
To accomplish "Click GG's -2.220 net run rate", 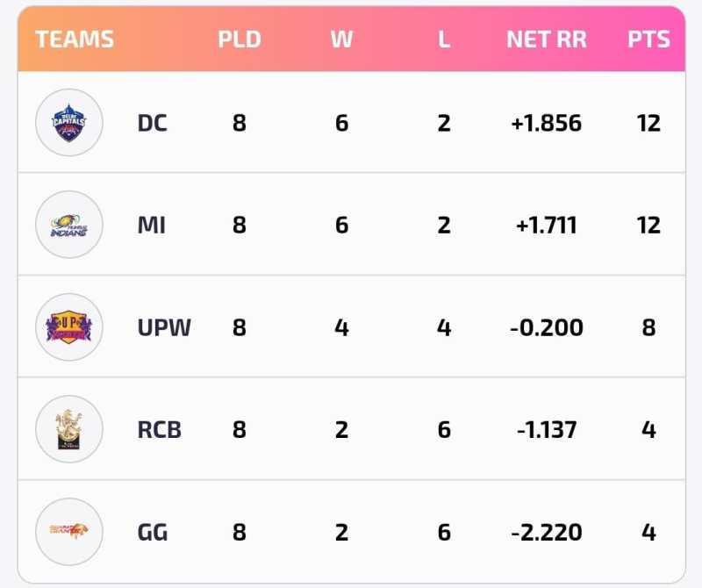I will click(546, 533).
